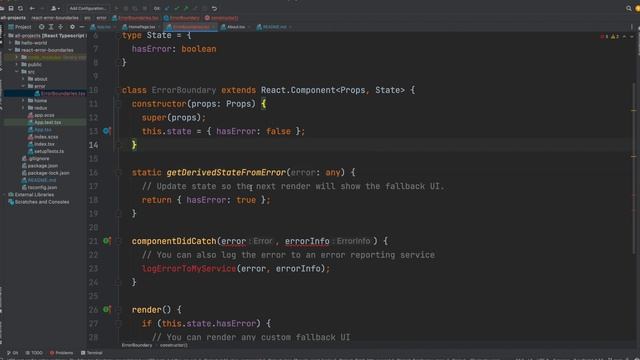Select app.scss in the project tree

click(41, 115)
